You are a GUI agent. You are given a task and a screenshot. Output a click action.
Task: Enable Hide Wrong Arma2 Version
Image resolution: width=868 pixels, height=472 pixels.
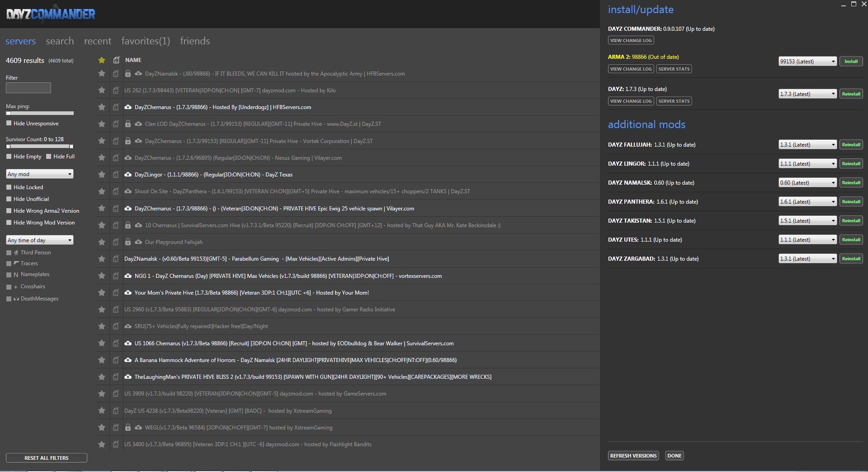tap(9, 210)
